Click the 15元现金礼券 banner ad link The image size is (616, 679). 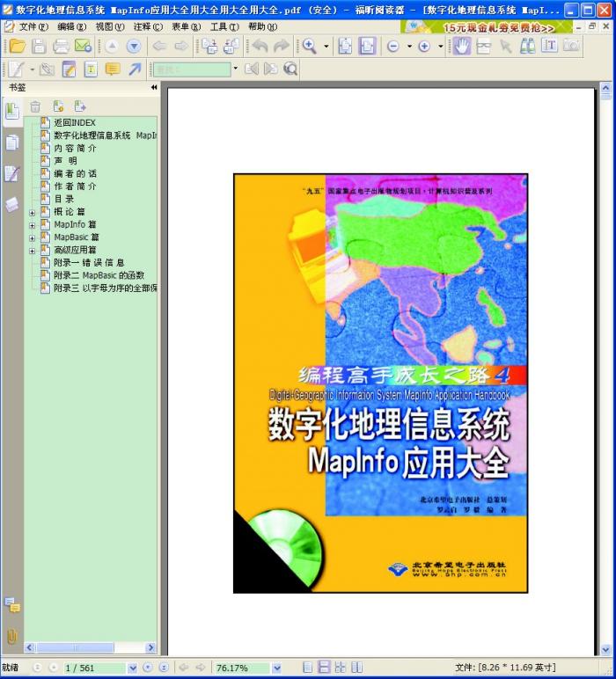click(498, 27)
